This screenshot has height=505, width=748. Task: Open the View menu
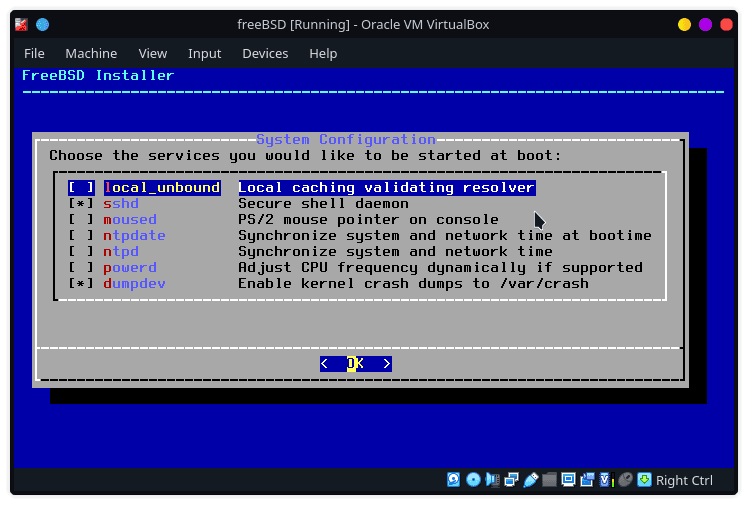click(x=153, y=53)
